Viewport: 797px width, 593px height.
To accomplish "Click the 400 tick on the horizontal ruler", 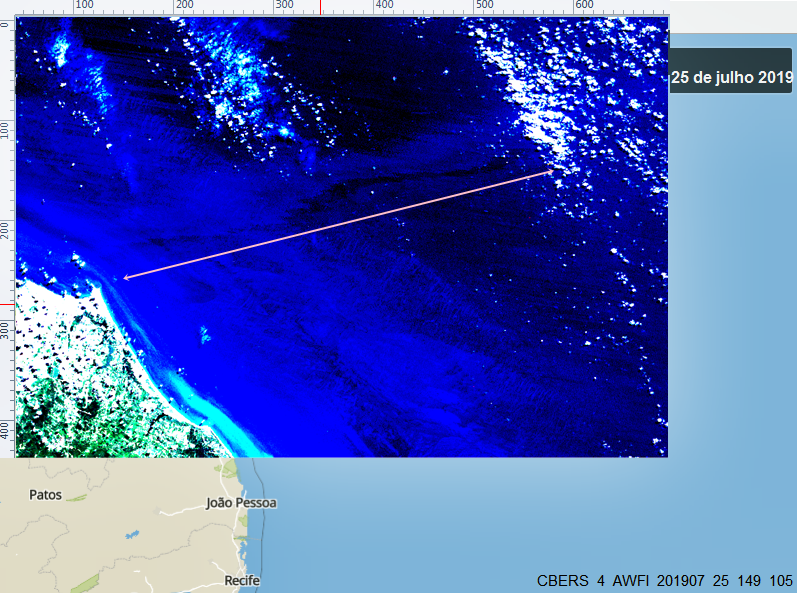I will pyautogui.click(x=384, y=5).
